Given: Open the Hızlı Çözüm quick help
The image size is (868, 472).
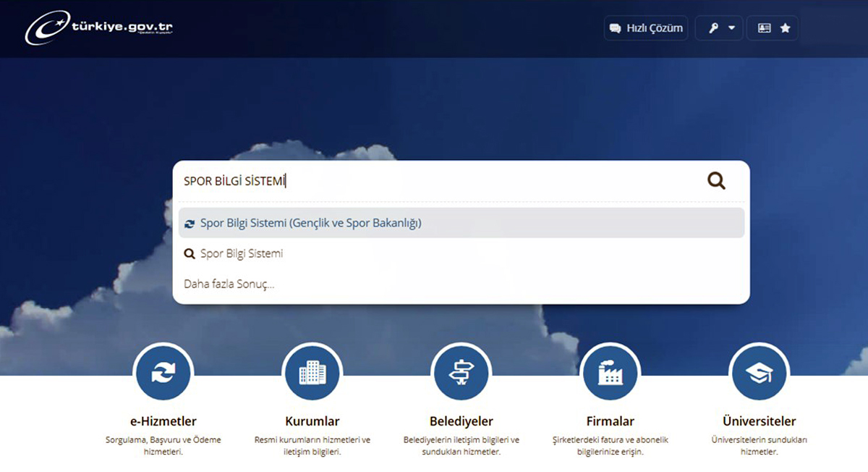Looking at the screenshot, I should (646, 28).
